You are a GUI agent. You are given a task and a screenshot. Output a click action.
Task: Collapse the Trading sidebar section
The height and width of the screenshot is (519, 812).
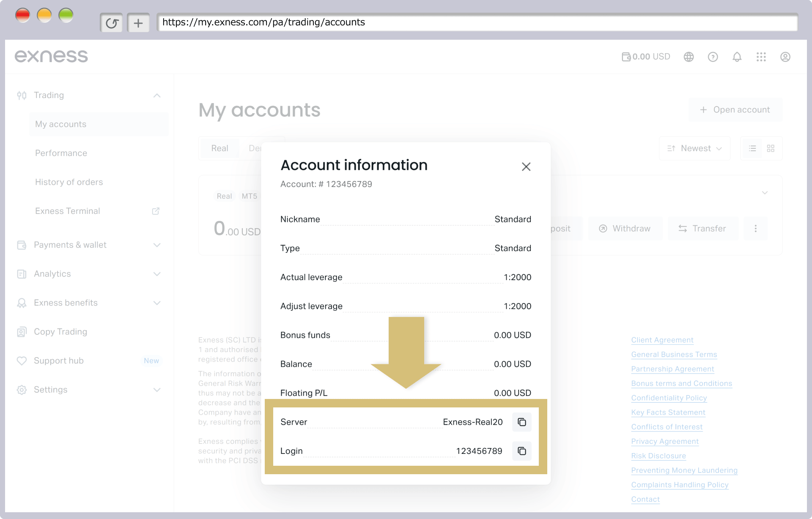(157, 95)
